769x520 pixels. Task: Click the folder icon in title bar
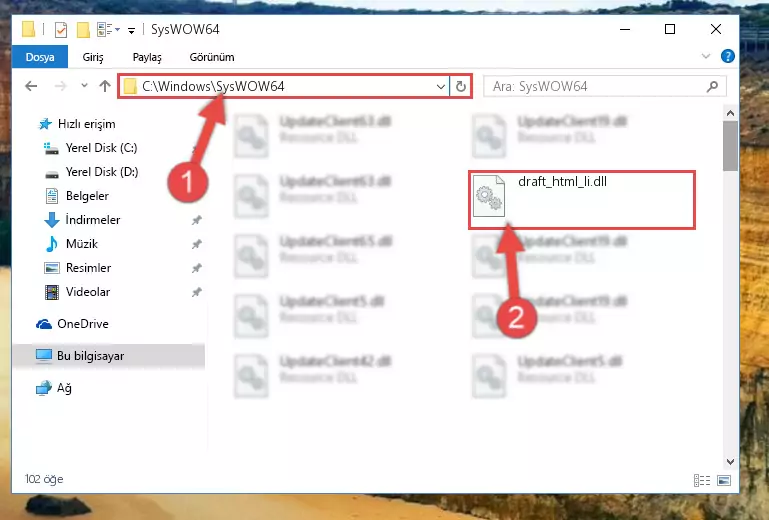(28, 30)
